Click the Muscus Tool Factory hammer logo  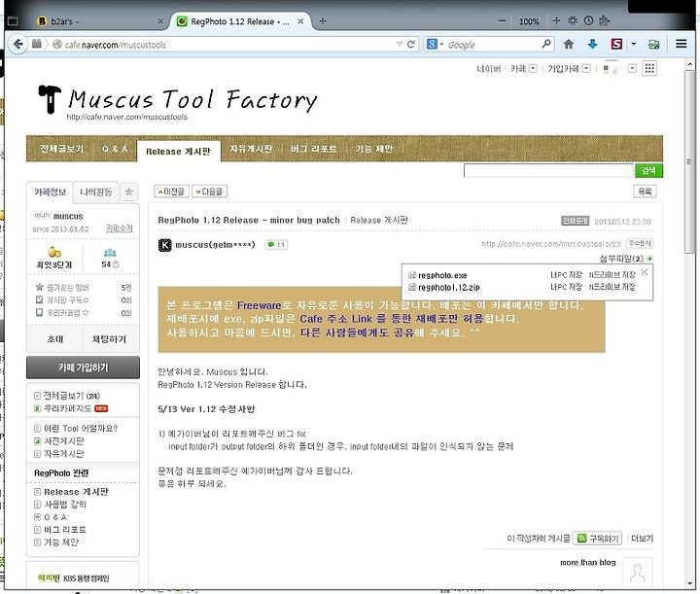point(50,99)
